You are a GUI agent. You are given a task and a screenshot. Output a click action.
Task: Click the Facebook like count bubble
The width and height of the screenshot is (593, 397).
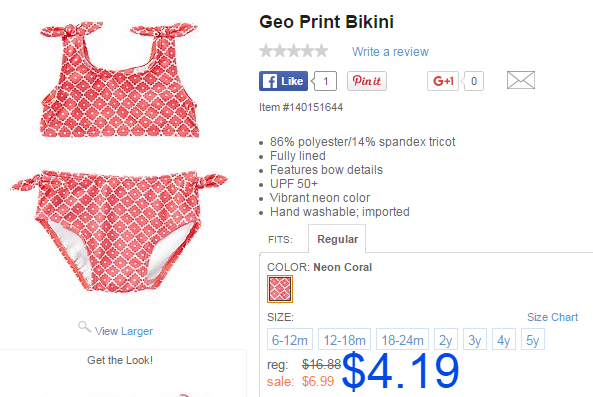tap(324, 81)
